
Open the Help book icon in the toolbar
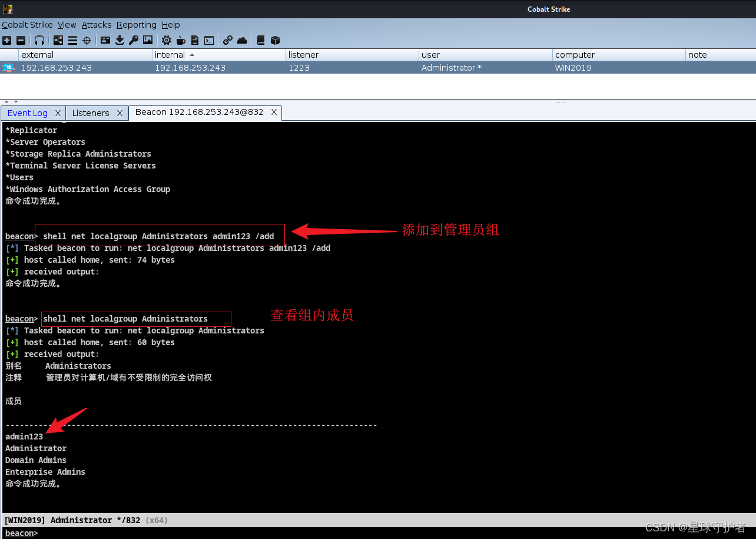(261, 40)
